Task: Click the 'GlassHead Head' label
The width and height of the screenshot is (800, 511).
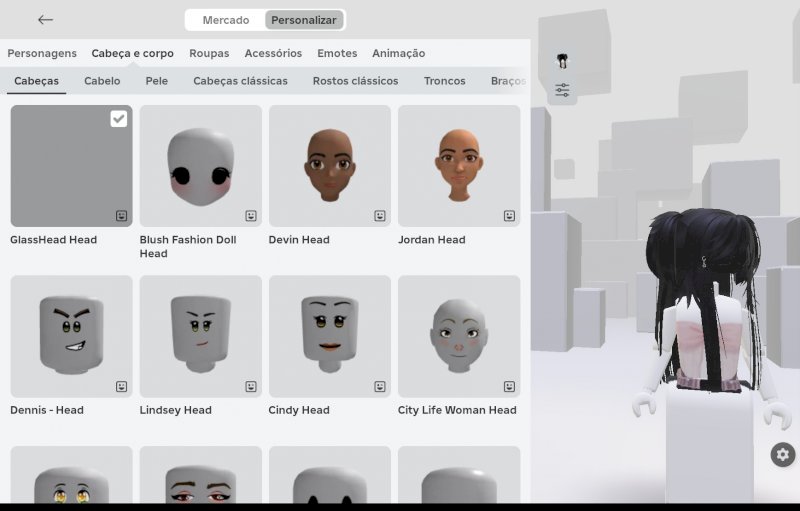Action: 54,240
